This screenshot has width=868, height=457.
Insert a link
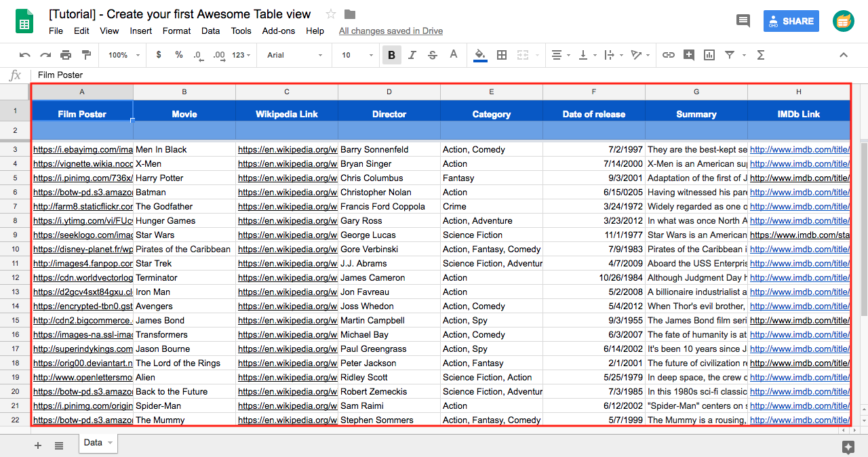pos(669,55)
